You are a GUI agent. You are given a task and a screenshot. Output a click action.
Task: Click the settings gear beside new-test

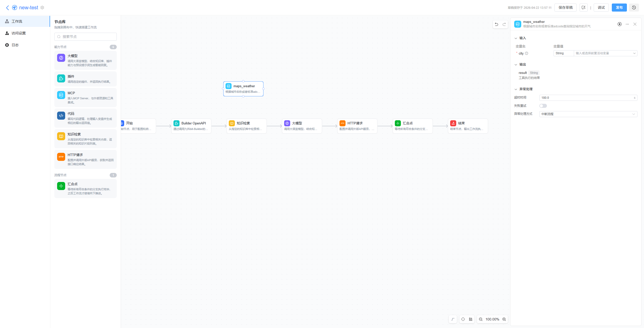(42, 8)
